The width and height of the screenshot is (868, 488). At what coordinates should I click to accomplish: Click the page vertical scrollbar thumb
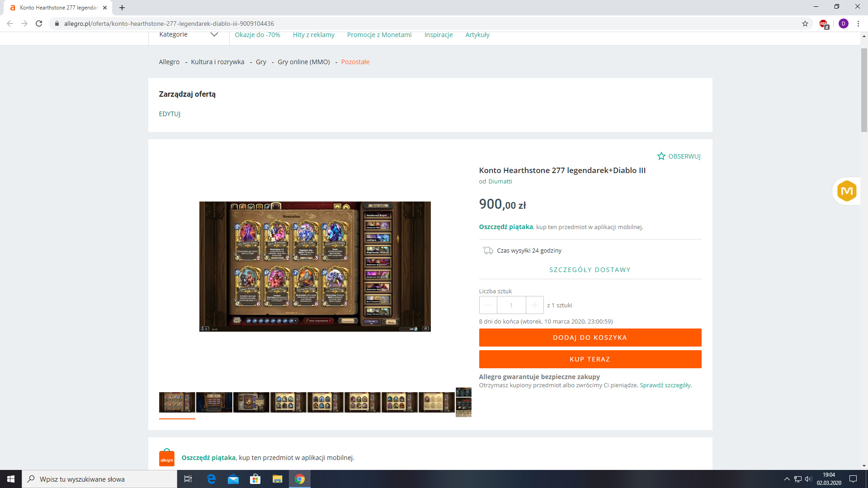[x=864, y=89]
